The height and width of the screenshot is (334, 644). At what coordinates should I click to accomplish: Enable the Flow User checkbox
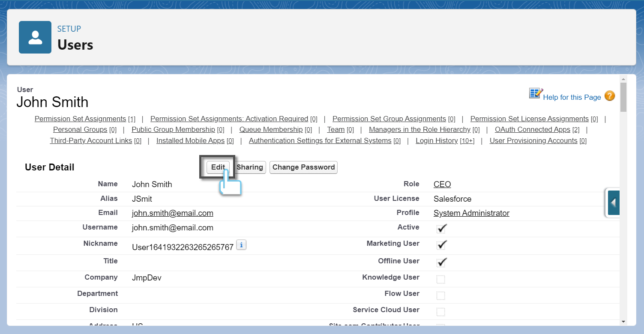tap(440, 296)
